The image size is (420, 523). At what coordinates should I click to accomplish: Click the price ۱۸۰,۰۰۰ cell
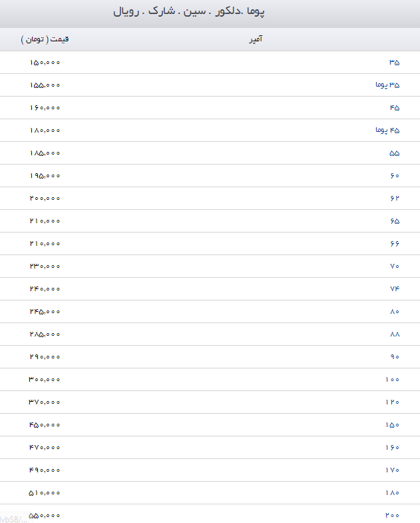pyautogui.click(x=45, y=131)
